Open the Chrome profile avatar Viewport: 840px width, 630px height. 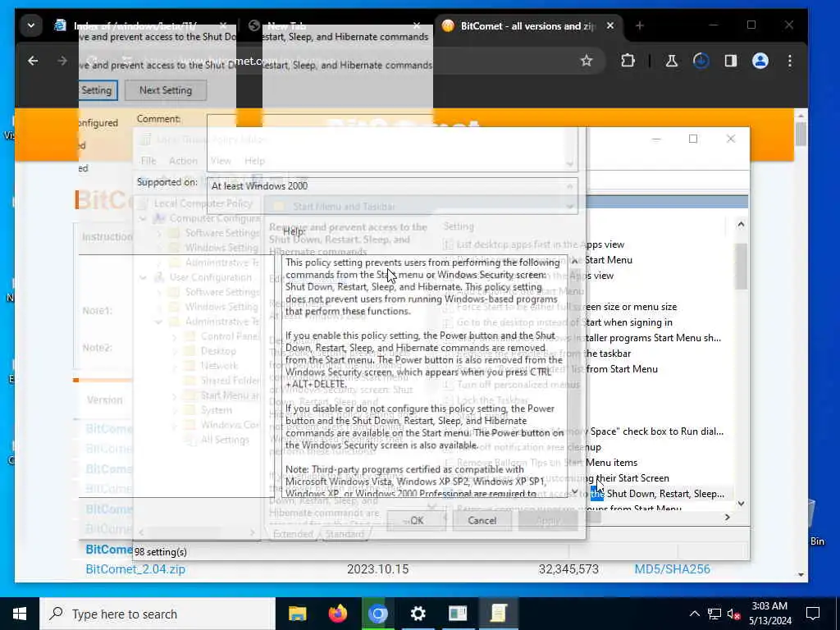click(x=760, y=61)
